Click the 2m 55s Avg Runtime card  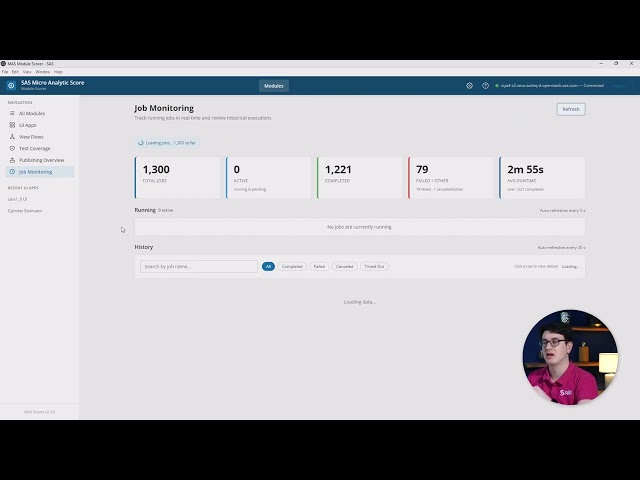pos(542,178)
